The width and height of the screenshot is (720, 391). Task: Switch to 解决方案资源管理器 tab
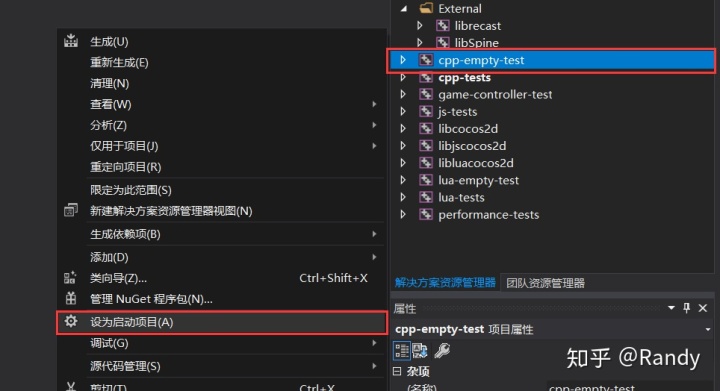pos(445,282)
